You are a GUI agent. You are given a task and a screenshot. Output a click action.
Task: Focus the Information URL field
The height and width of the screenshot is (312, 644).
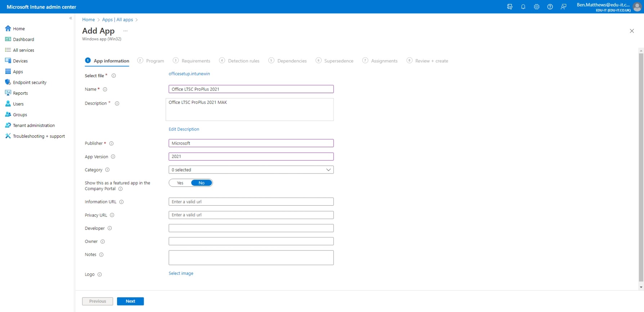[x=251, y=202]
